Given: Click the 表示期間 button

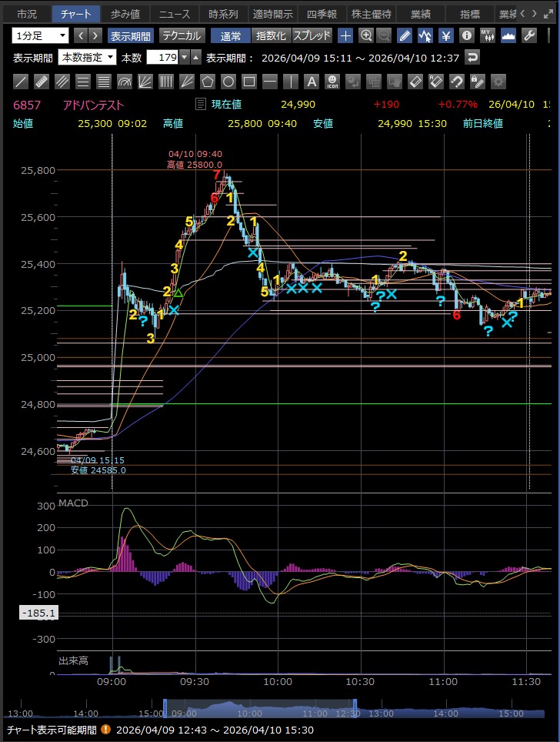Looking at the screenshot, I should point(130,35).
